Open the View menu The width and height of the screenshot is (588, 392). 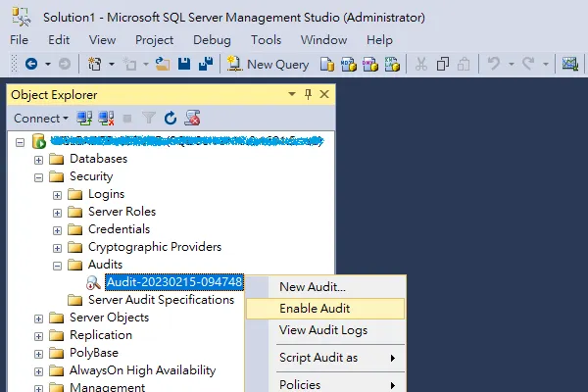(102, 40)
